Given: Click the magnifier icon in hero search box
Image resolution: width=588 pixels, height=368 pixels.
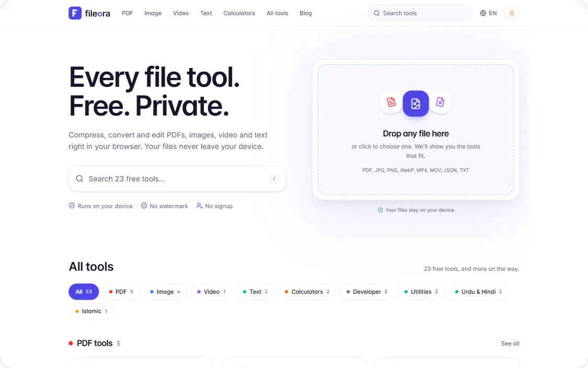Looking at the screenshot, I should (79, 179).
